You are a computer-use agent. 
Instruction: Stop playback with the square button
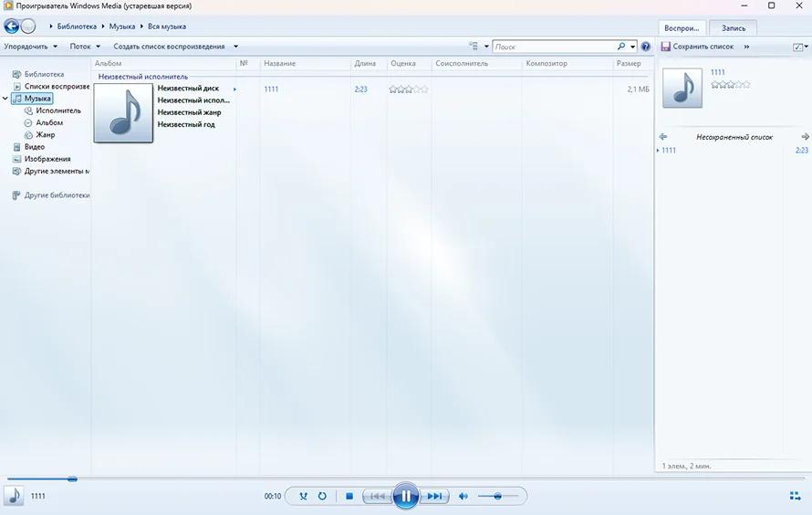point(349,496)
